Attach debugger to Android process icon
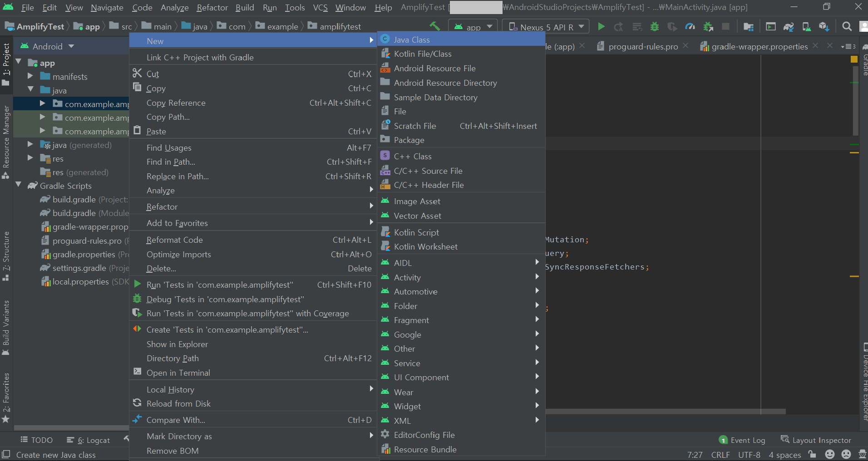Viewport: 868px width, 461px height. 708,26
